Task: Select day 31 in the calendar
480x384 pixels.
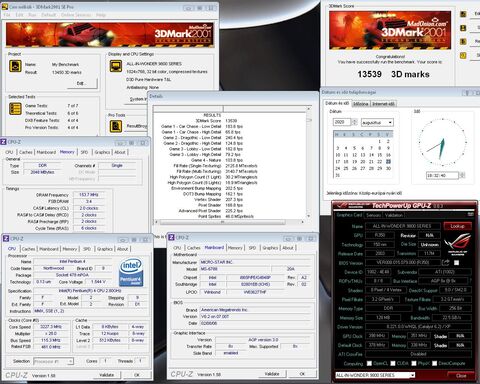Action: pyautogui.click(x=338, y=175)
